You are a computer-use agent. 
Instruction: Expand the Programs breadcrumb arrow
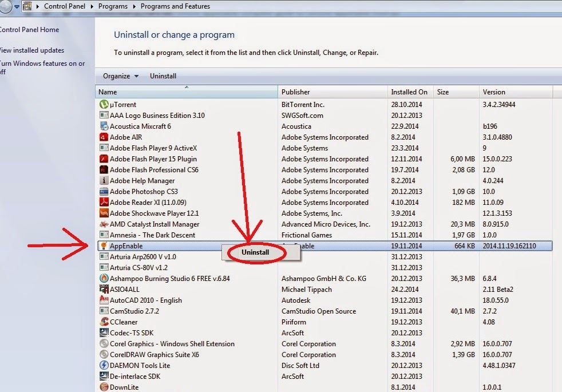tap(134, 6)
